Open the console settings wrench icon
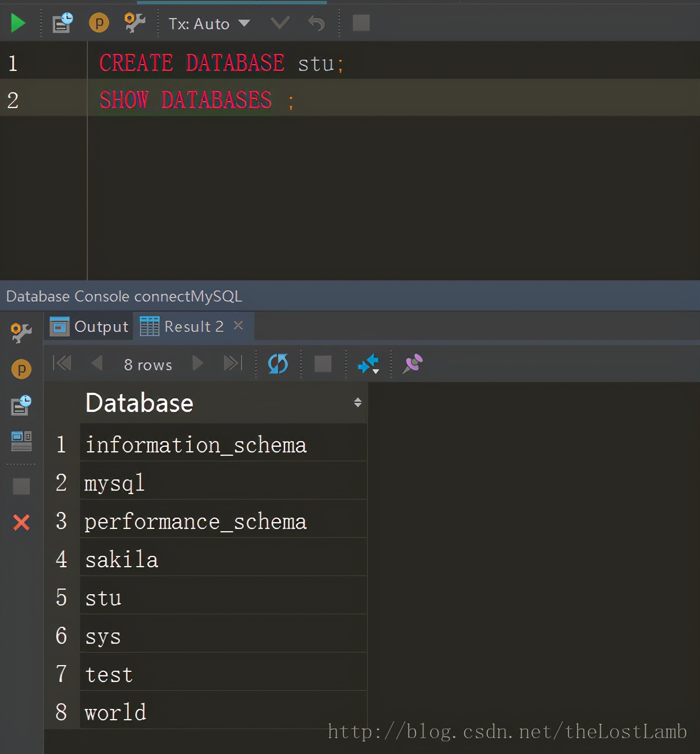Image resolution: width=700 pixels, height=754 pixels. click(133, 23)
